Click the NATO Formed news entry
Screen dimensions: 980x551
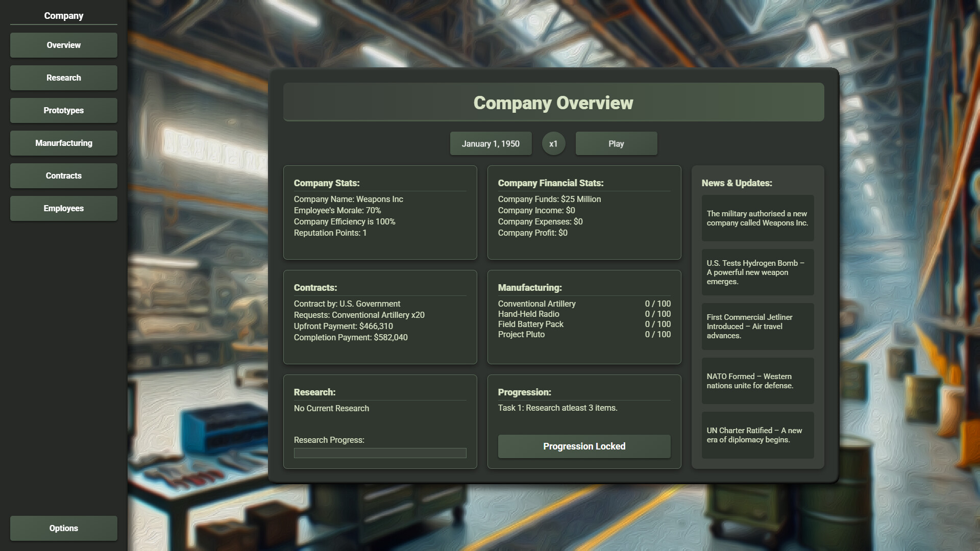click(757, 381)
